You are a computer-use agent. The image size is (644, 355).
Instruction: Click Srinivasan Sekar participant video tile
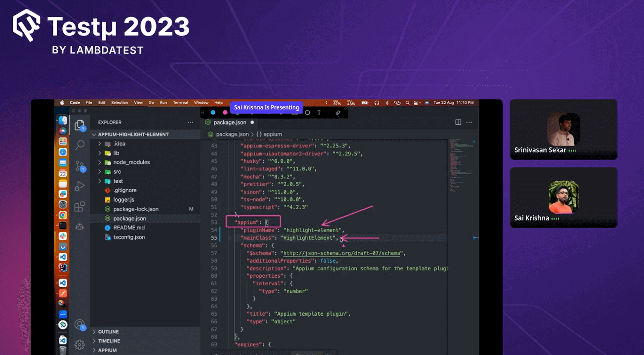563,129
